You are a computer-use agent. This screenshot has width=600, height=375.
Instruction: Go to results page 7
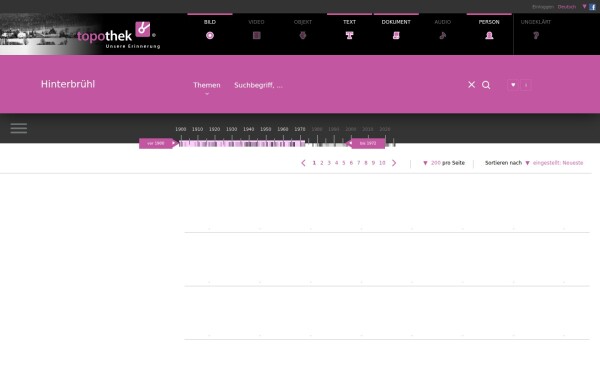click(359, 163)
